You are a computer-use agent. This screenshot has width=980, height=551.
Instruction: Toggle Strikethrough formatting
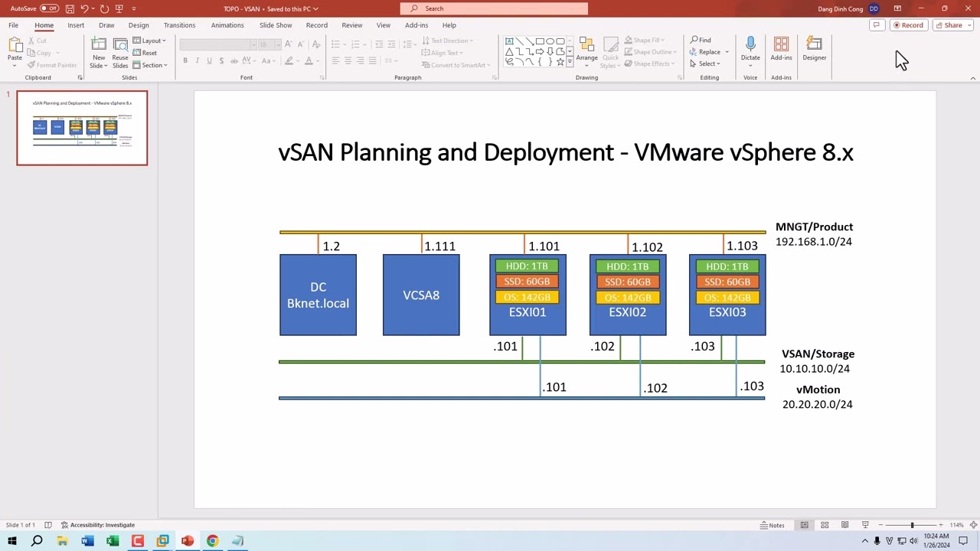(234, 61)
